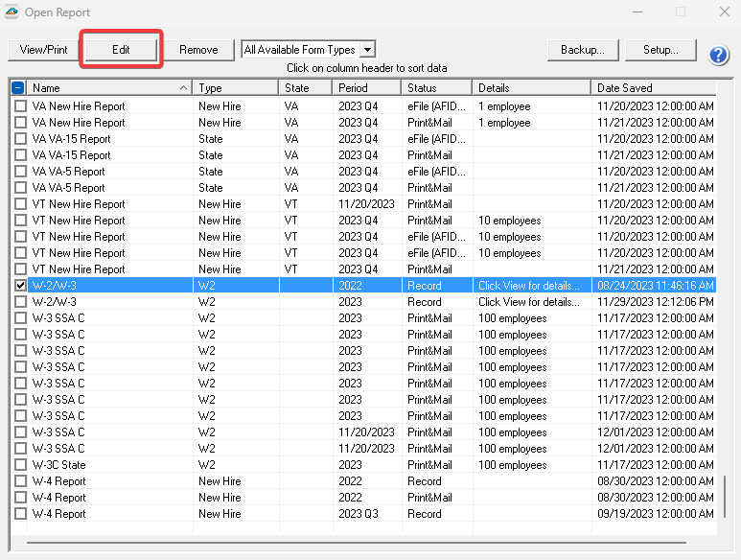Click the View/Print button

pos(43,50)
